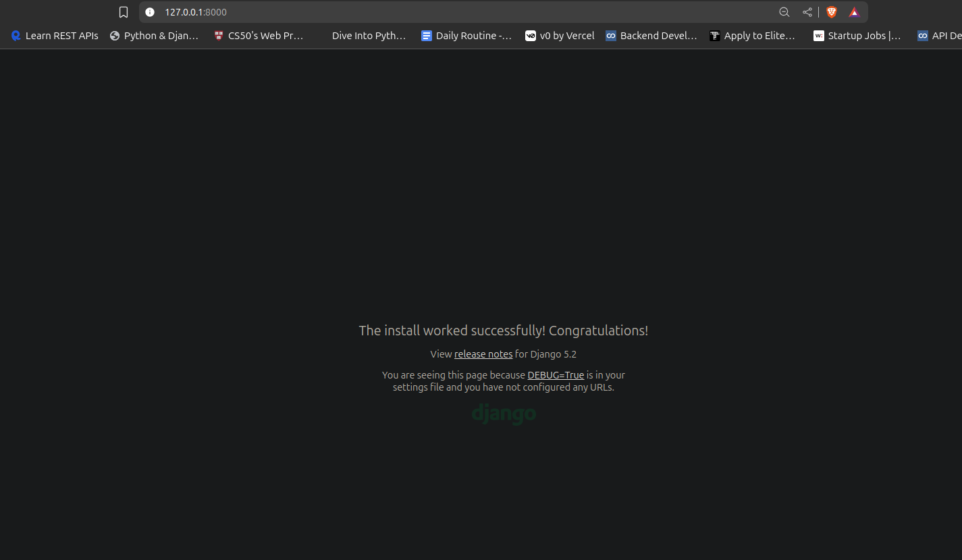Open the CS50's Web Programming bookmark

tap(259, 36)
